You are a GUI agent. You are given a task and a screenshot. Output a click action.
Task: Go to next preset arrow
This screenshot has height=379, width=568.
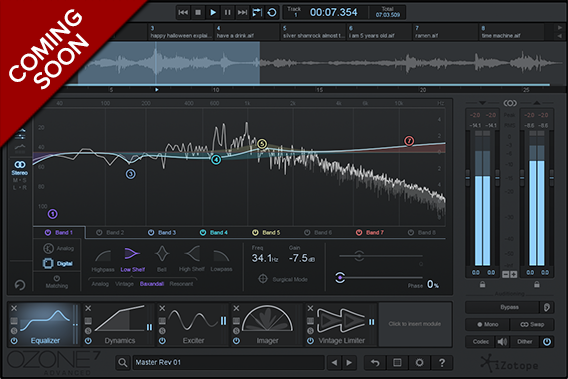click(x=349, y=362)
